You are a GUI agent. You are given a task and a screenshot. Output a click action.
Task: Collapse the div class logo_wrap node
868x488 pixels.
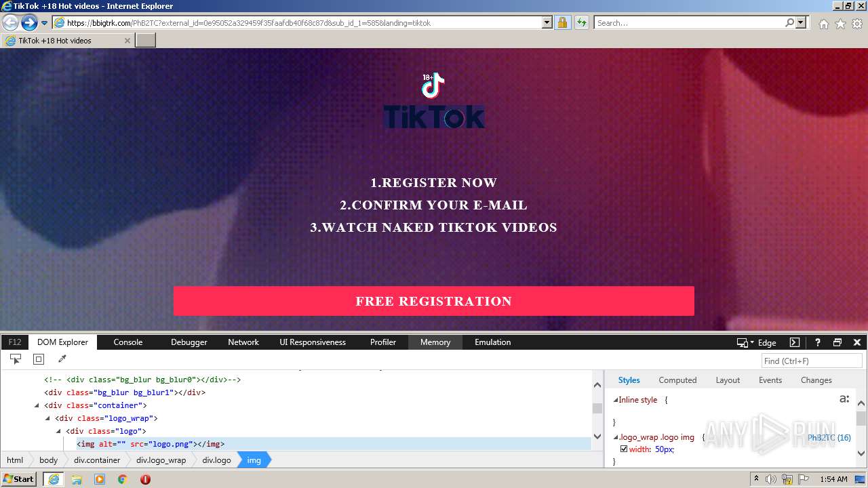coord(47,418)
